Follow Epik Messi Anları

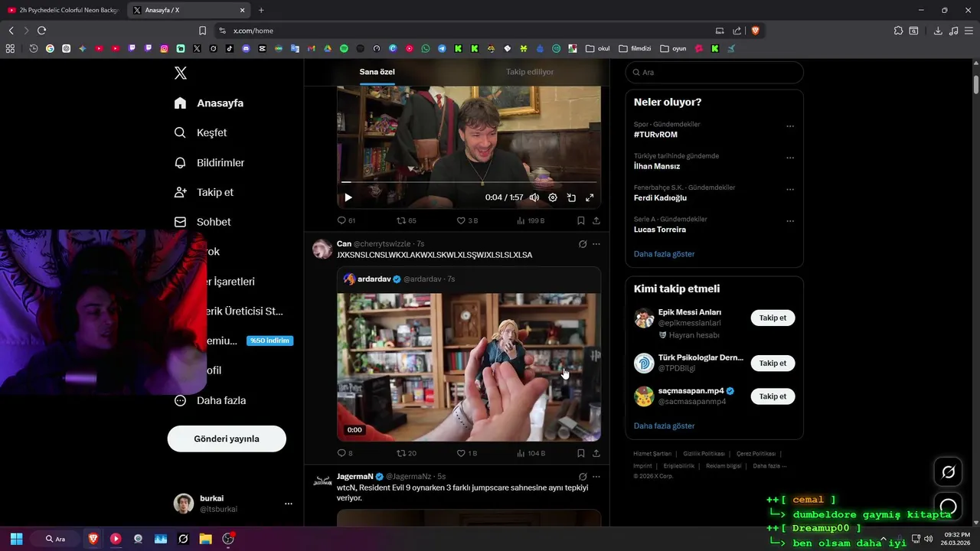[x=773, y=318]
